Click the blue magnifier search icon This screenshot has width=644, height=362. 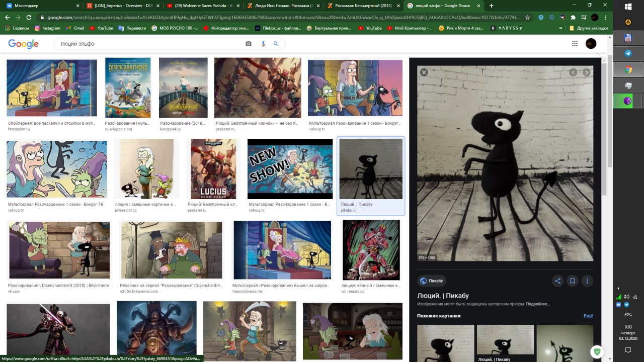click(x=276, y=44)
